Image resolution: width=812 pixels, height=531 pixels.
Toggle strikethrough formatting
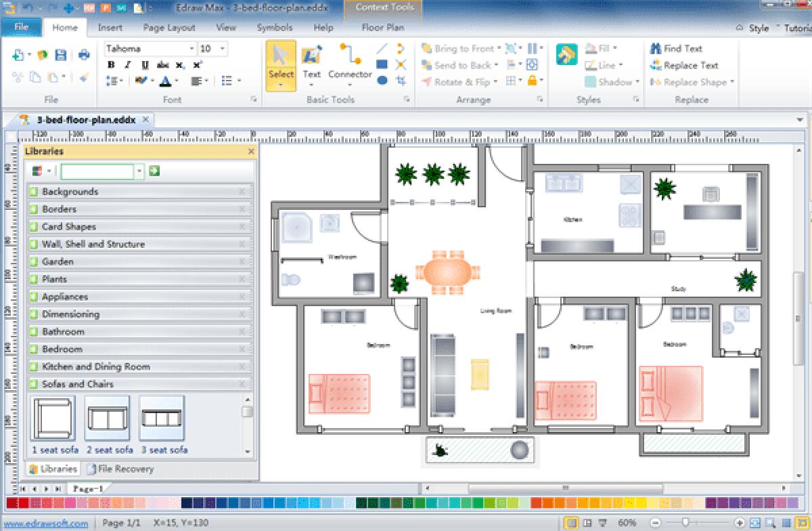click(162, 64)
